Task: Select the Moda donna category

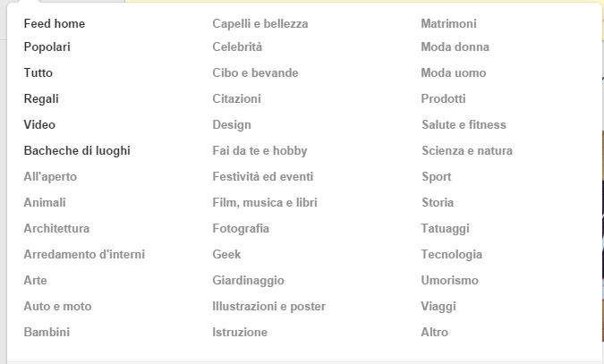Action: (x=455, y=47)
